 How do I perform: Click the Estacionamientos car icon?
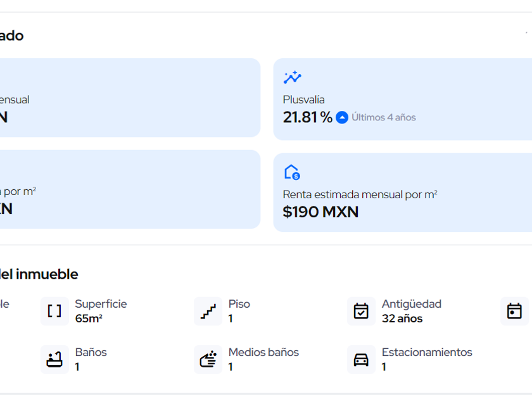(x=361, y=359)
